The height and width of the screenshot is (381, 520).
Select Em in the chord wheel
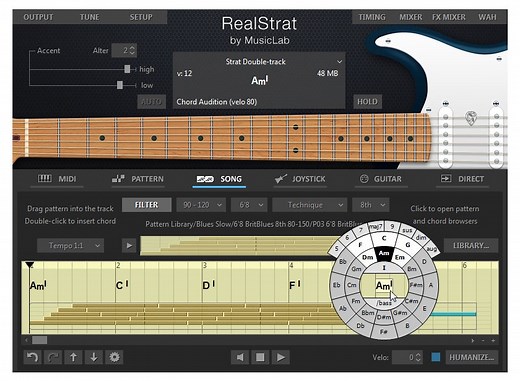[x=400, y=257]
